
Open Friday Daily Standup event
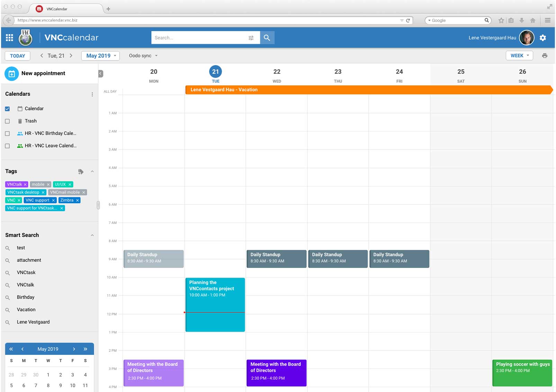[399, 259]
